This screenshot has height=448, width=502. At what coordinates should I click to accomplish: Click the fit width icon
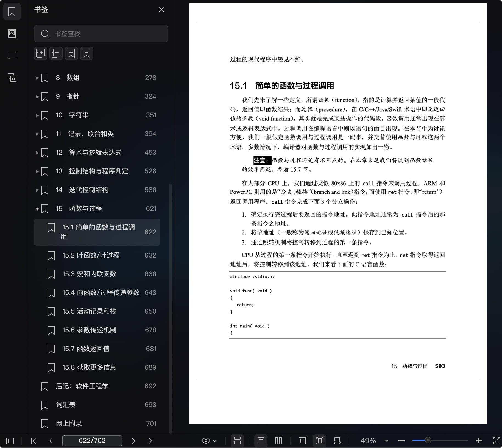(x=337, y=441)
